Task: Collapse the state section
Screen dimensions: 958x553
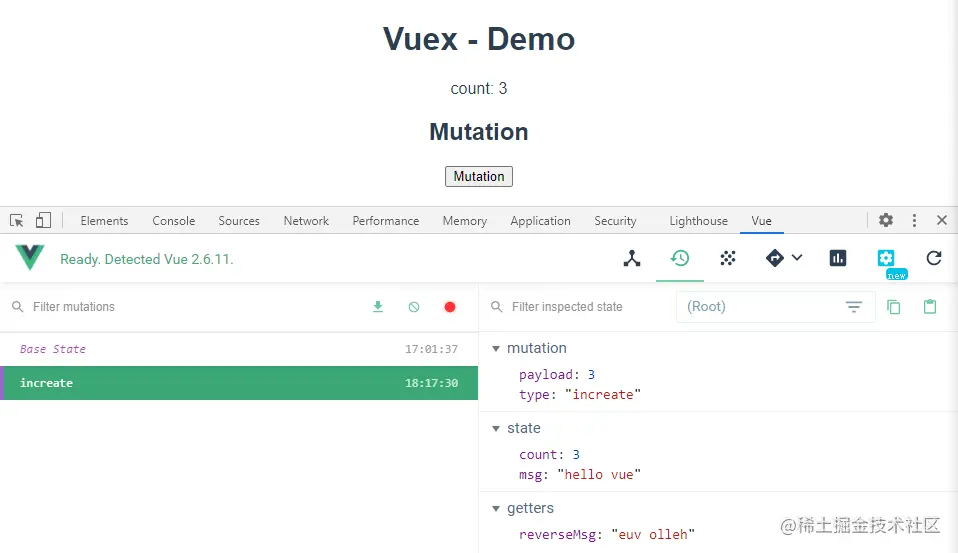Action: pyautogui.click(x=496, y=428)
